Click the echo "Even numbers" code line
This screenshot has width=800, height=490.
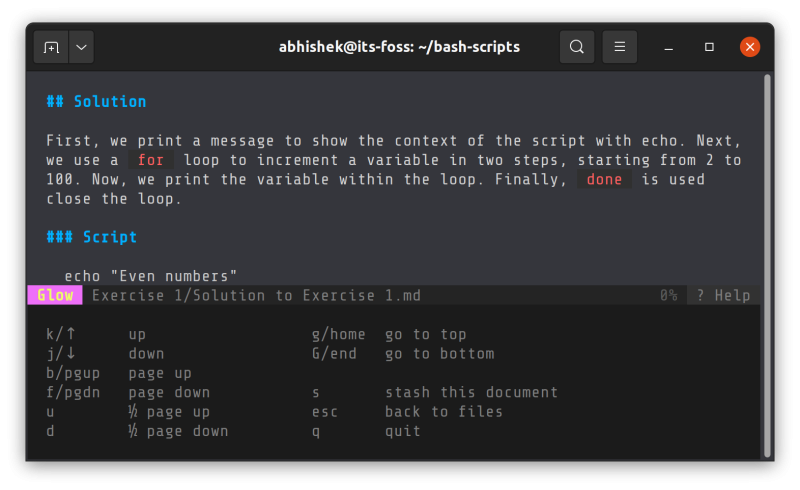[x=151, y=276]
